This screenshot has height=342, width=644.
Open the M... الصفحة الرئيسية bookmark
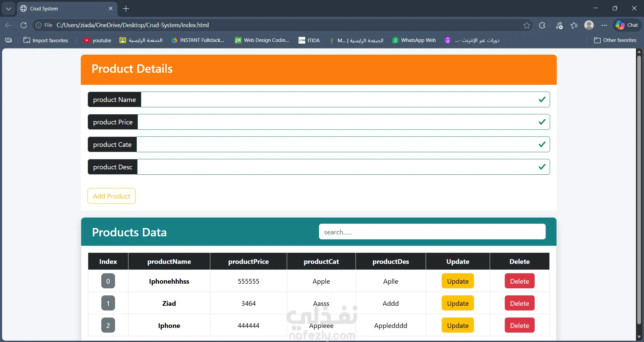click(356, 40)
